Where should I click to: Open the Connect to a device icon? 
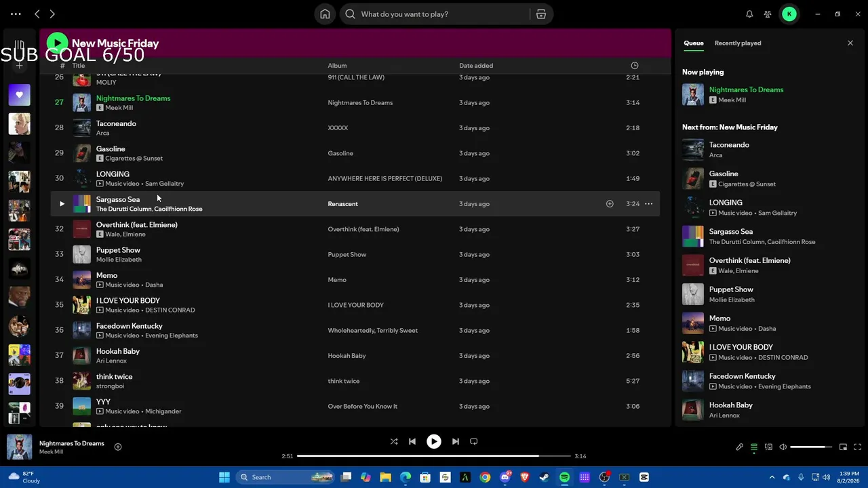click(x=768, y=447)
